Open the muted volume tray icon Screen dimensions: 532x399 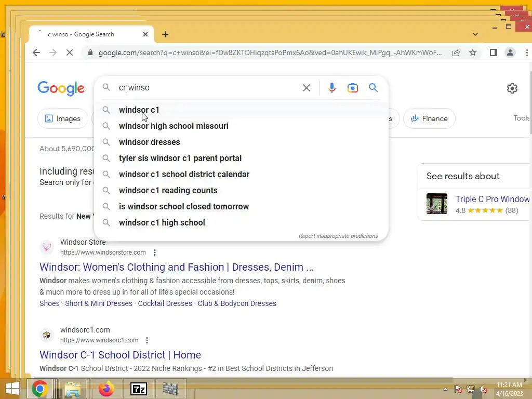pos(483,390)
